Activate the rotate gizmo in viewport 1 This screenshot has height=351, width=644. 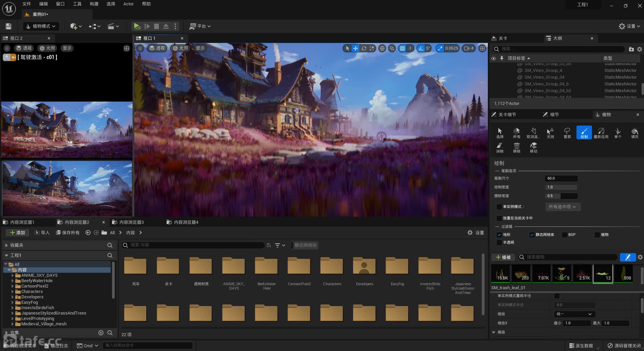(364, 48)
